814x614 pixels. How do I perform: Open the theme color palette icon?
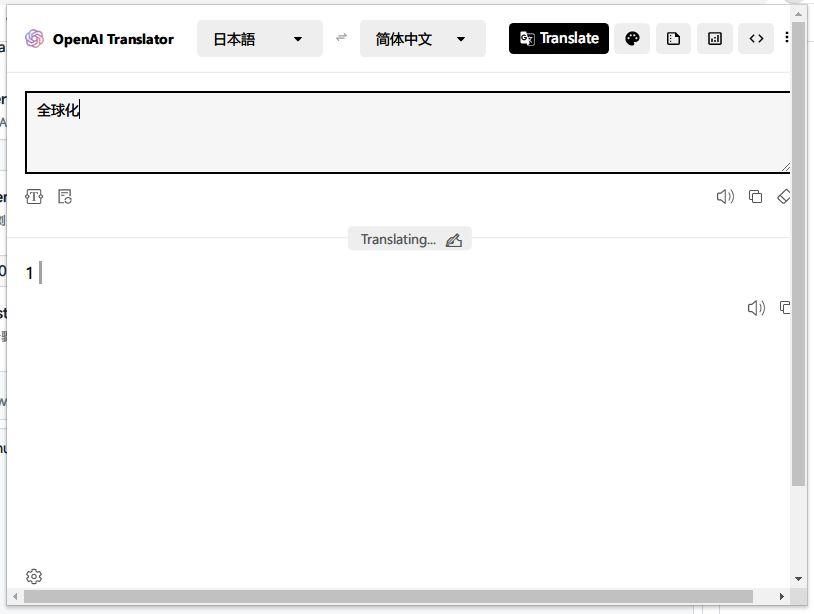tap(632, 38)
